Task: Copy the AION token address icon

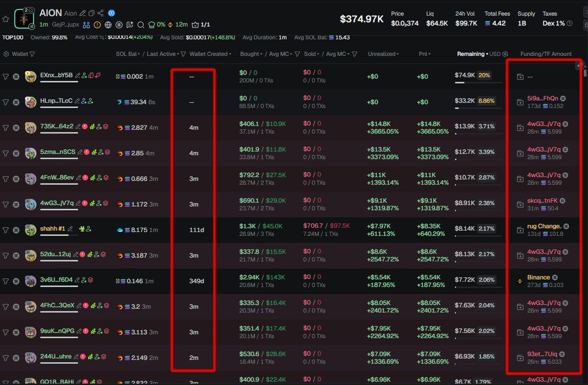Action: click(91, 13)
